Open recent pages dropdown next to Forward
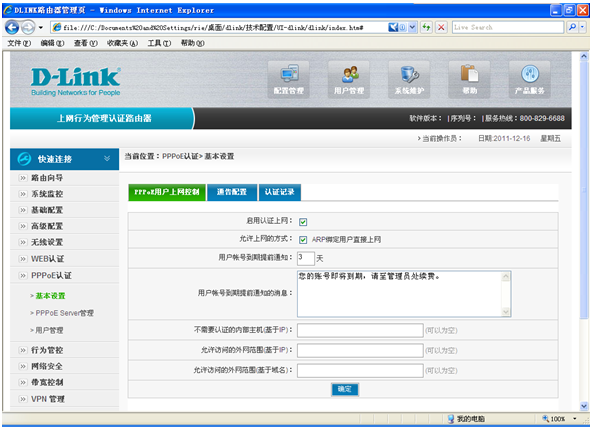Screen dimensions: 593x431 click(x=41, y=28)
